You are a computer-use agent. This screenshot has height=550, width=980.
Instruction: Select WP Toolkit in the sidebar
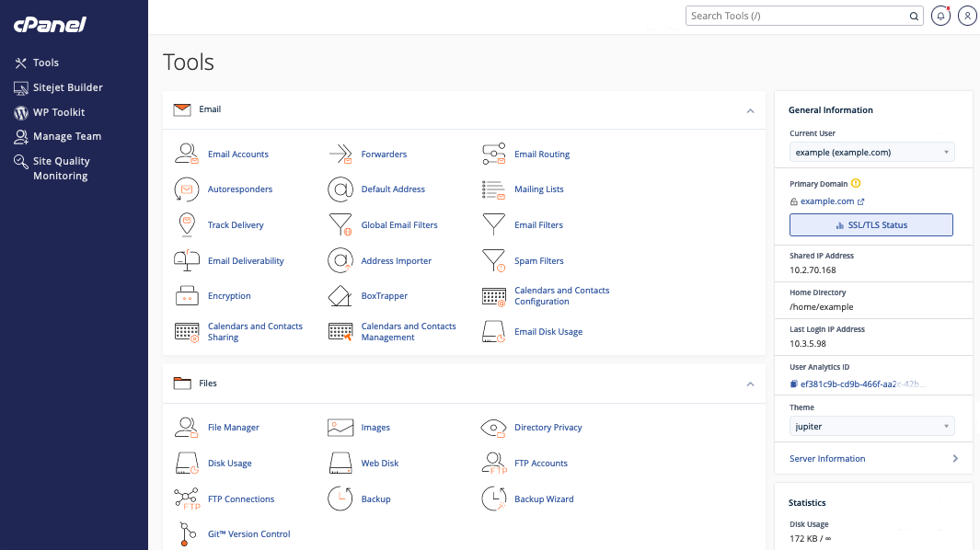pos(59,112)
